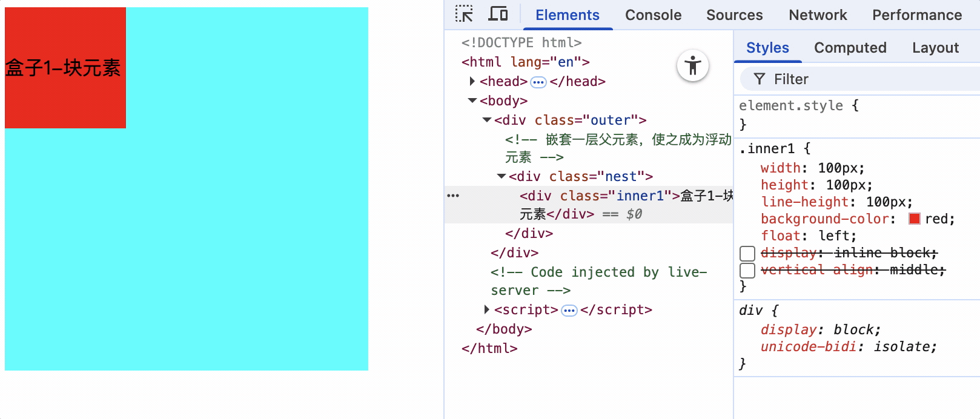
Task: Open the accessibility tree view button
Action: pyautogui.click(x=693, y=65)
